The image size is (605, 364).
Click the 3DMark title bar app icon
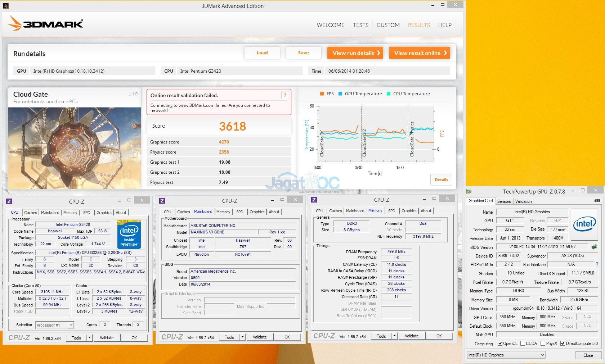[5, 6]
